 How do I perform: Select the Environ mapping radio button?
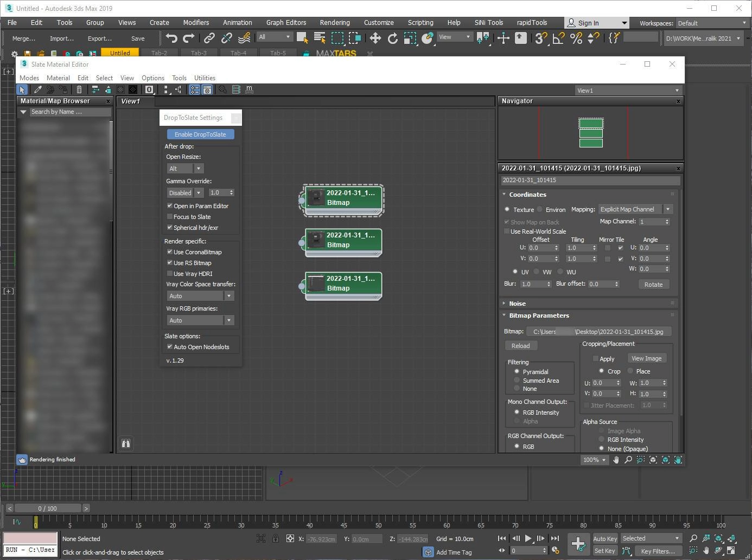(540, 209)
